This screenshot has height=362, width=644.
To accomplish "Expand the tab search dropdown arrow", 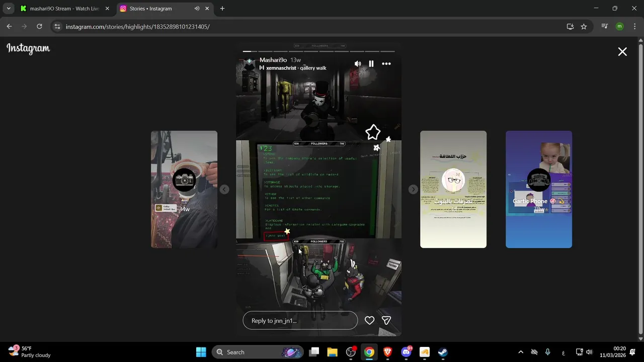I will (8, 9).
